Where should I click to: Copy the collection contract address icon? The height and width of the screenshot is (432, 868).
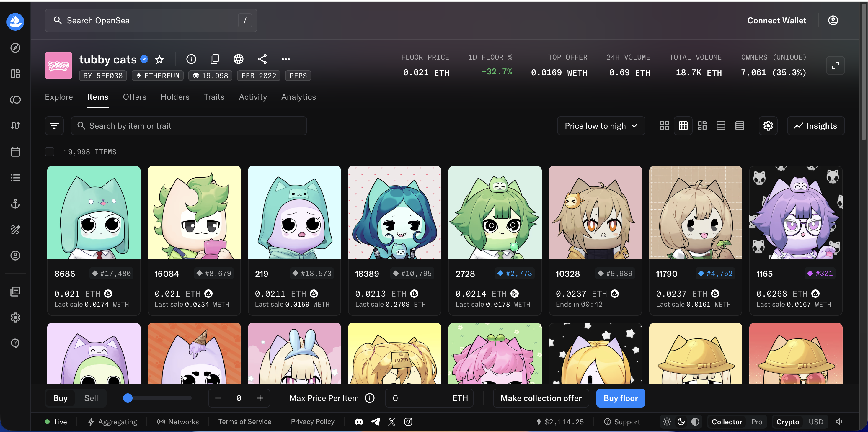point(215,59)
